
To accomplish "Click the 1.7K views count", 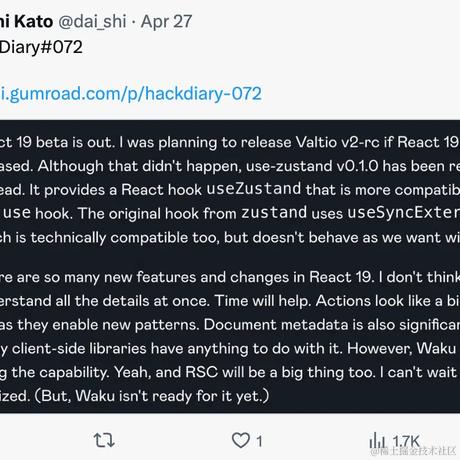I will (x=406, y=441).
